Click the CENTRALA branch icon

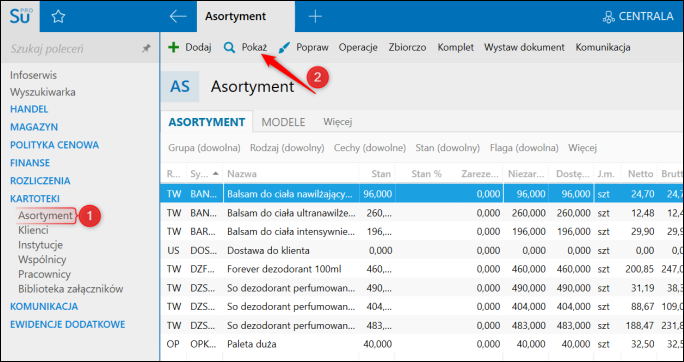coord(608,17)
